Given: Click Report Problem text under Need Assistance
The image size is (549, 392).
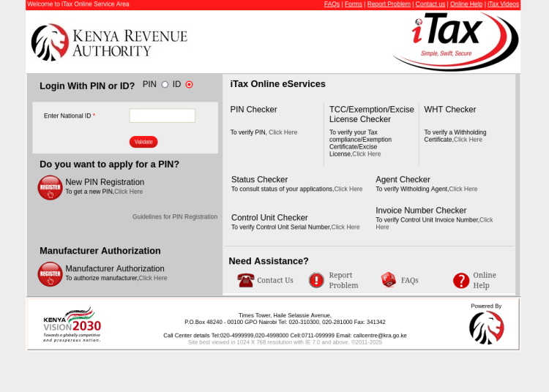Looking at the screenshot, I should pyautogui.click(x=343, y=280).
